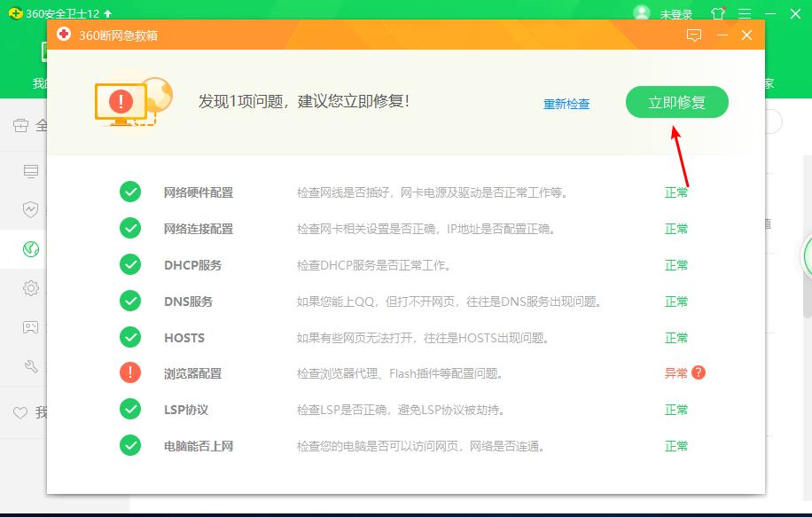
Task: Click the 正常 status next to HOSTS
Action: coord(676,337)
